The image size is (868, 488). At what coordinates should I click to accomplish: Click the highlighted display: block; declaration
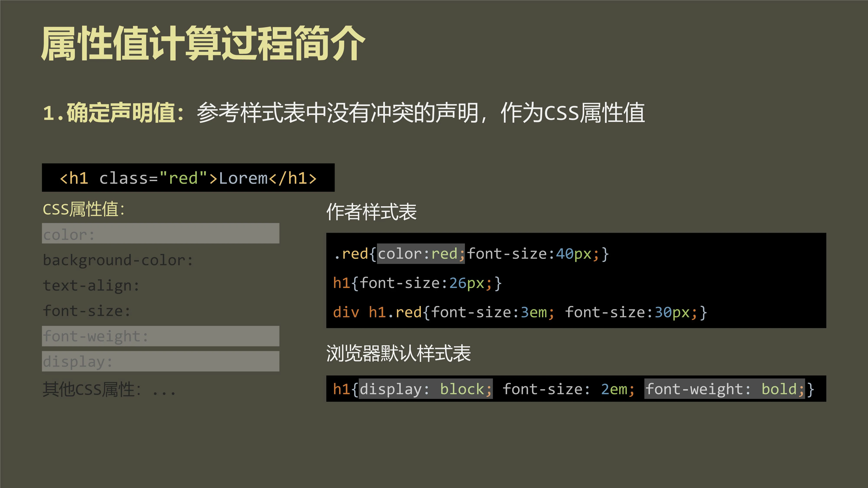tap(425, 389)
